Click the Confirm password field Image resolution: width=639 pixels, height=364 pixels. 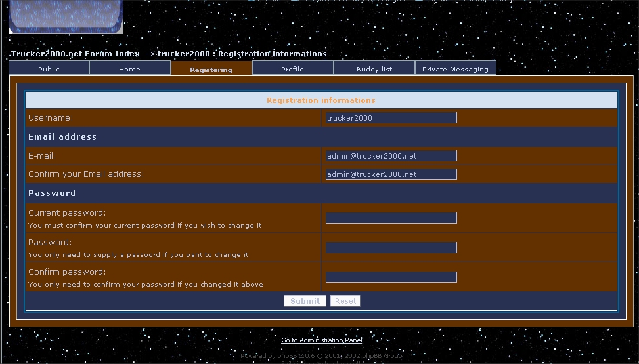pyautogui.click(x=391, y=277)
